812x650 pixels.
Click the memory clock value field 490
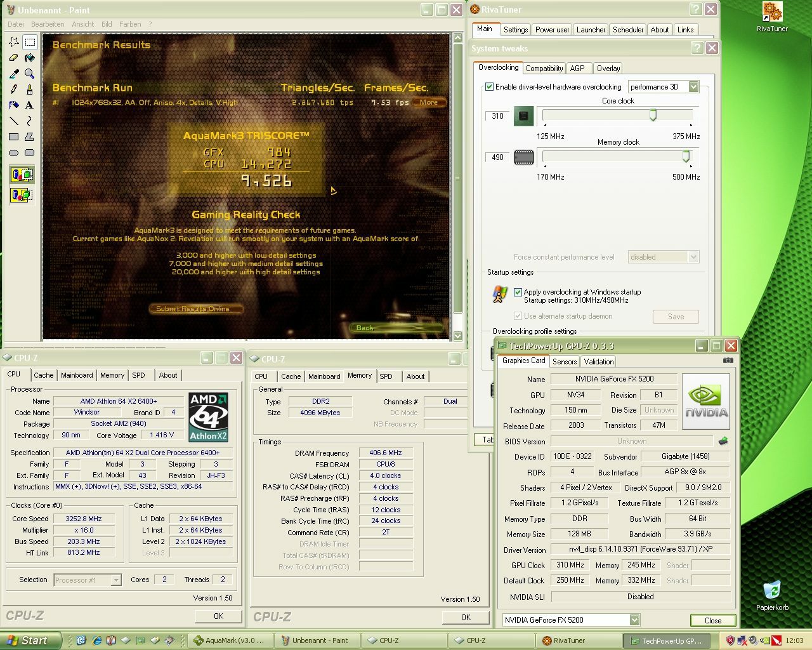click(x=497, y=157)
